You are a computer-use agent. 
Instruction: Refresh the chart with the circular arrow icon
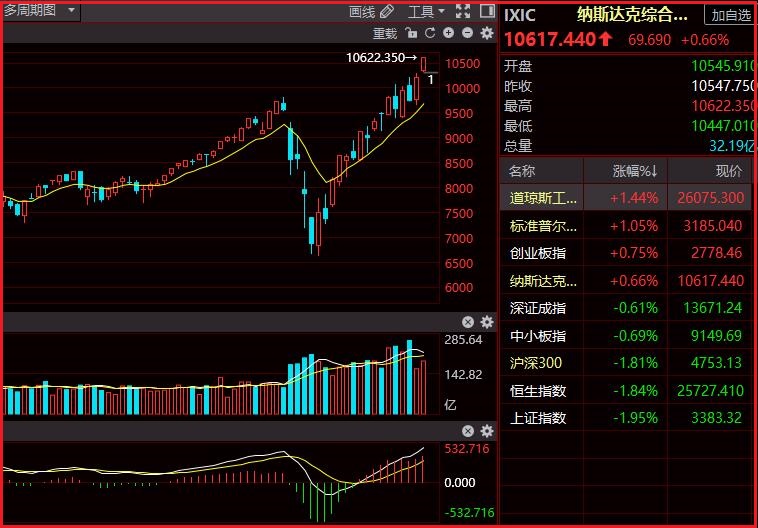(430, 33)
